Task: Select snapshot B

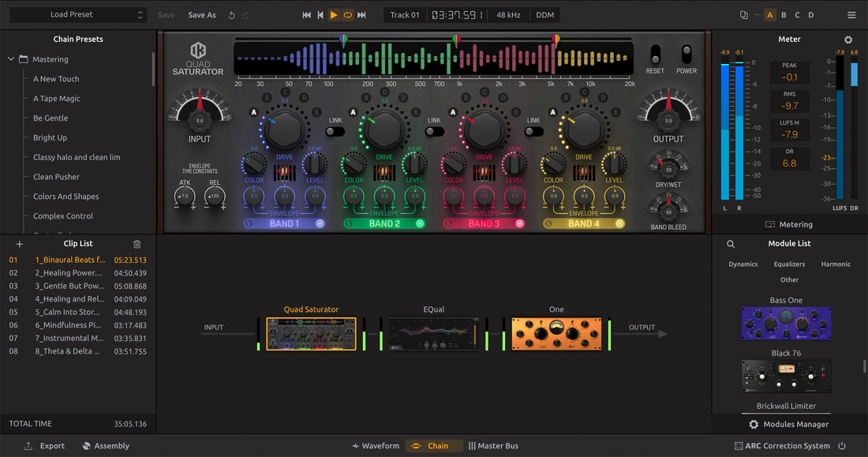Action: click(784, 15)
